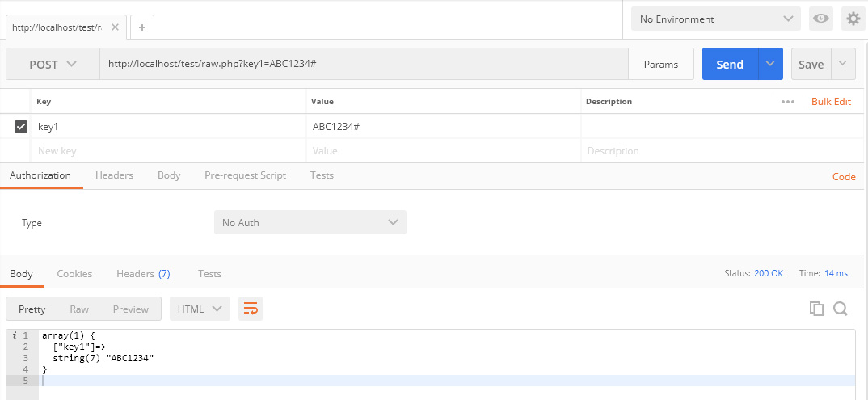Open the manage environments gear icon
Viewport: 868px width, 400px height.
[853, 19]
